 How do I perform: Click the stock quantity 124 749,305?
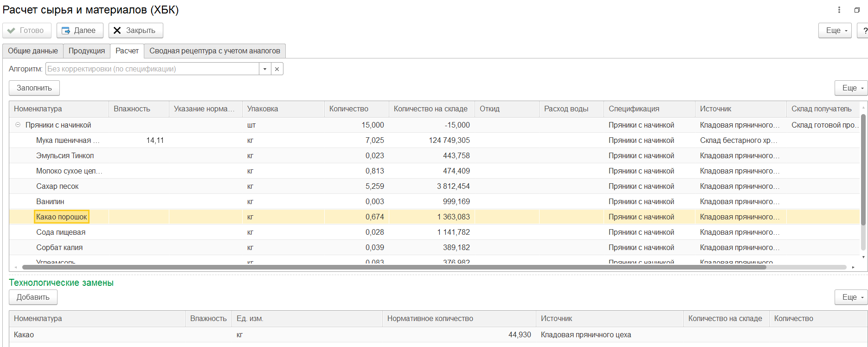(x=449, y=141)
